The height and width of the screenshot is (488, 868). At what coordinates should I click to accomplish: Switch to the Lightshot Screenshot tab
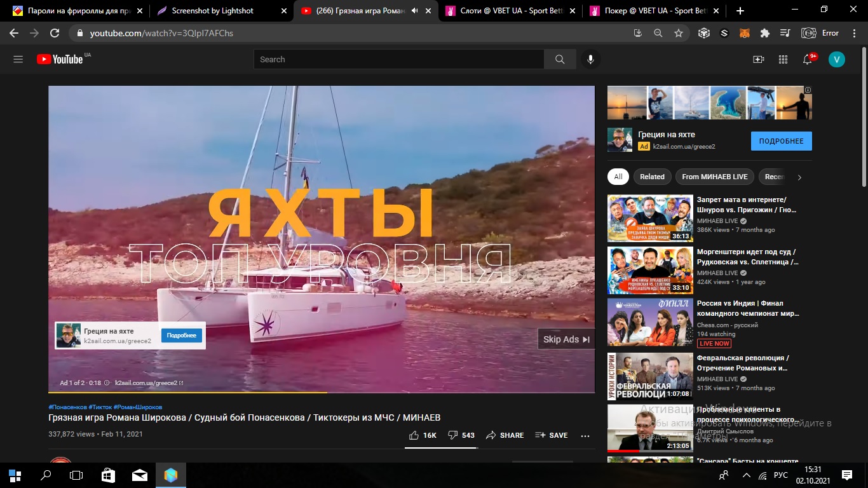pyautogui.click(x=220, y=11)
